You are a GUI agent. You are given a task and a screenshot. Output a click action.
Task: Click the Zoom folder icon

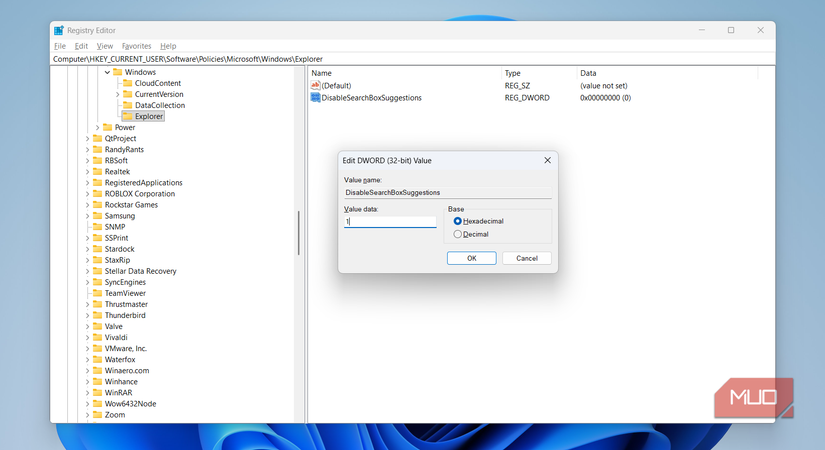(x=97, y=414)
